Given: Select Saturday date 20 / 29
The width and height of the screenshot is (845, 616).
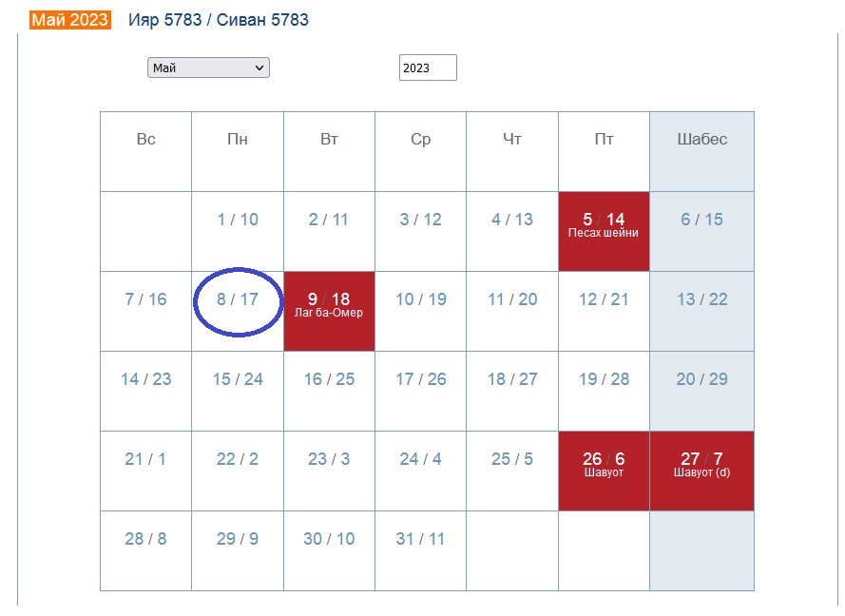Looking at the screenshot, I should coord(701,379).
